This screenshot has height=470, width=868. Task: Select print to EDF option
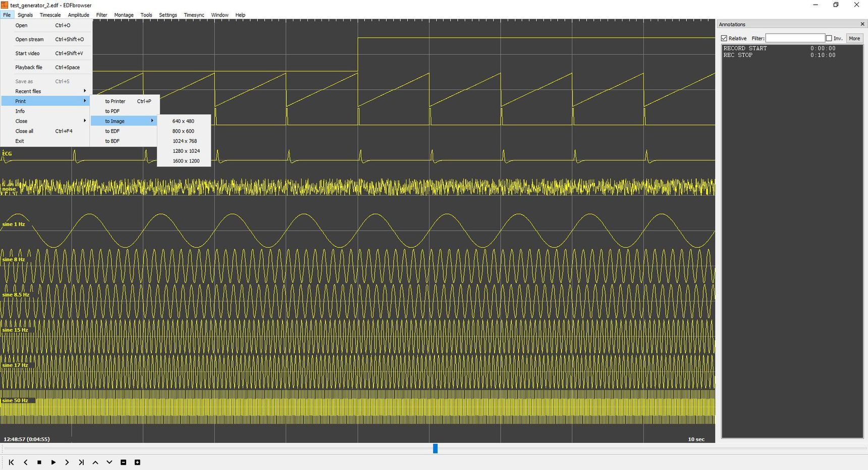pyautogui.click(x=125, y=131)
